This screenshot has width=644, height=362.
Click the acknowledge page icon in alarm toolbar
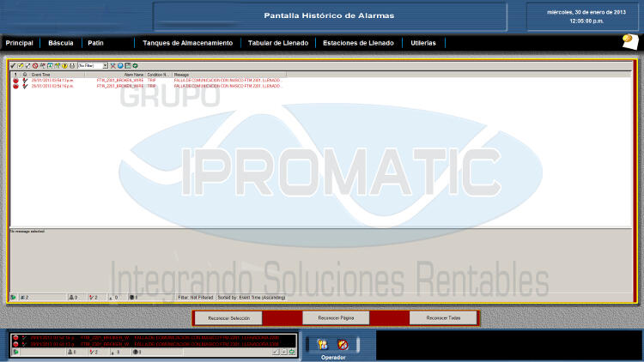tap(21, 66)
